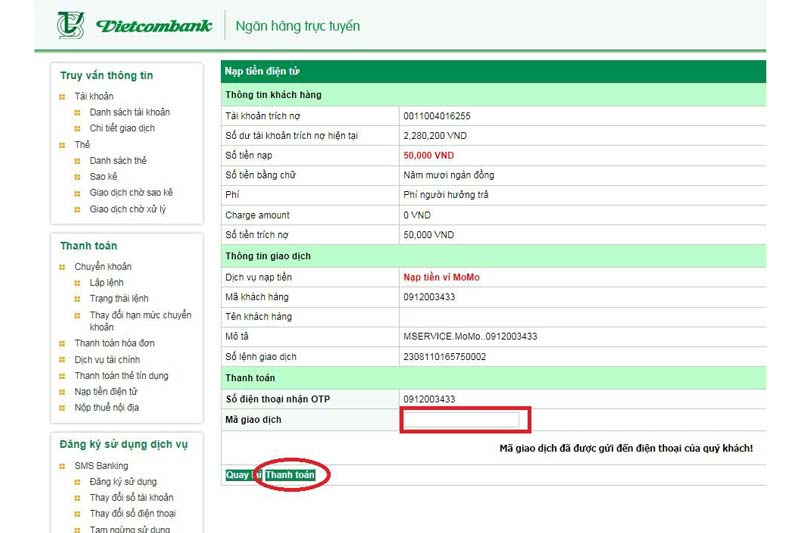Open Thay đổi số tài khoản link
Viewport: 800px width, 533px height.
131,497
